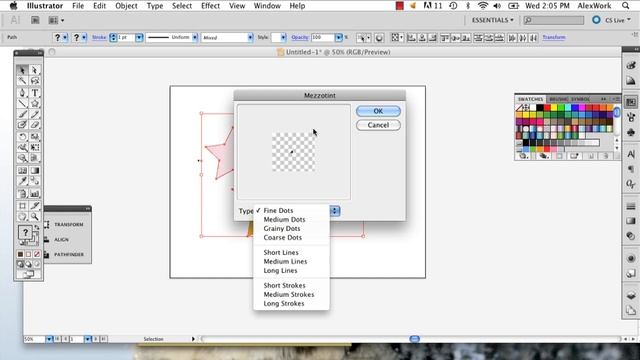Change screen mode at toolbox bottom
Image resolution: width=640 pixels, height=360 pixels.
(28, 275)
